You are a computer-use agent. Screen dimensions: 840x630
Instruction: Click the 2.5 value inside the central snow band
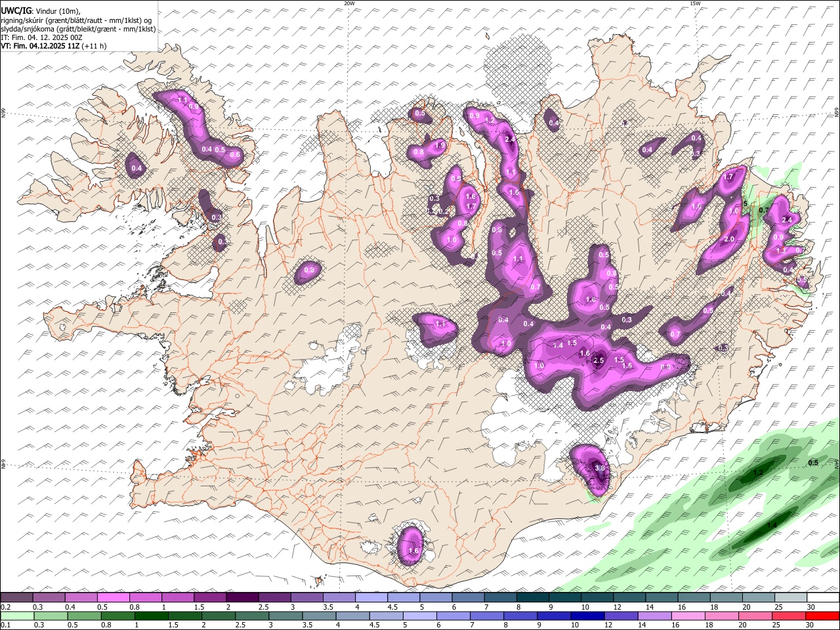click(598, 361)
